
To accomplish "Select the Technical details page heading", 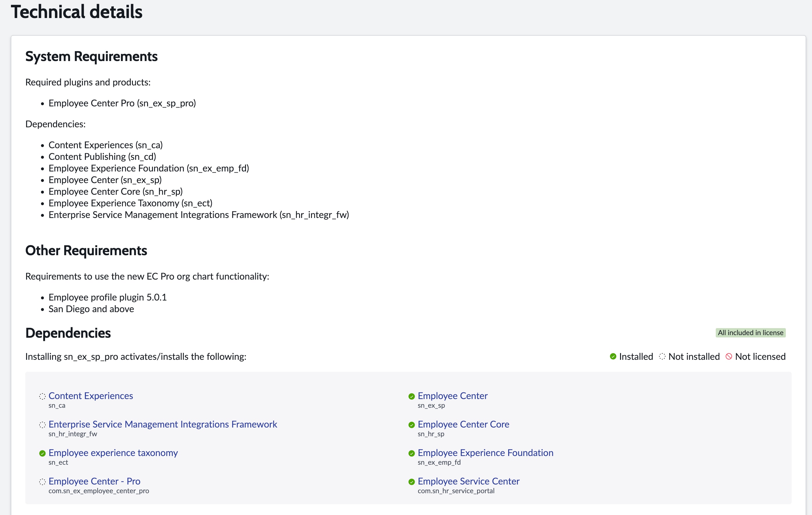I will click(77, 12).
